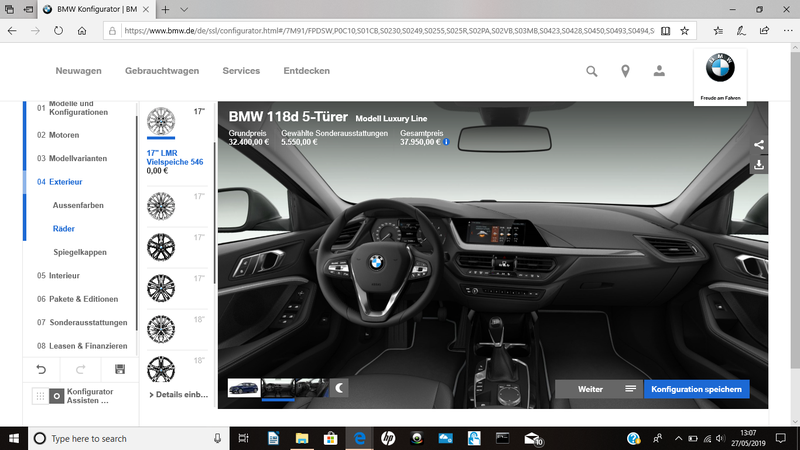Choose the last 18" wheel option
The width and height of the screenshot is (800, 450).
(x=161, y=369)
